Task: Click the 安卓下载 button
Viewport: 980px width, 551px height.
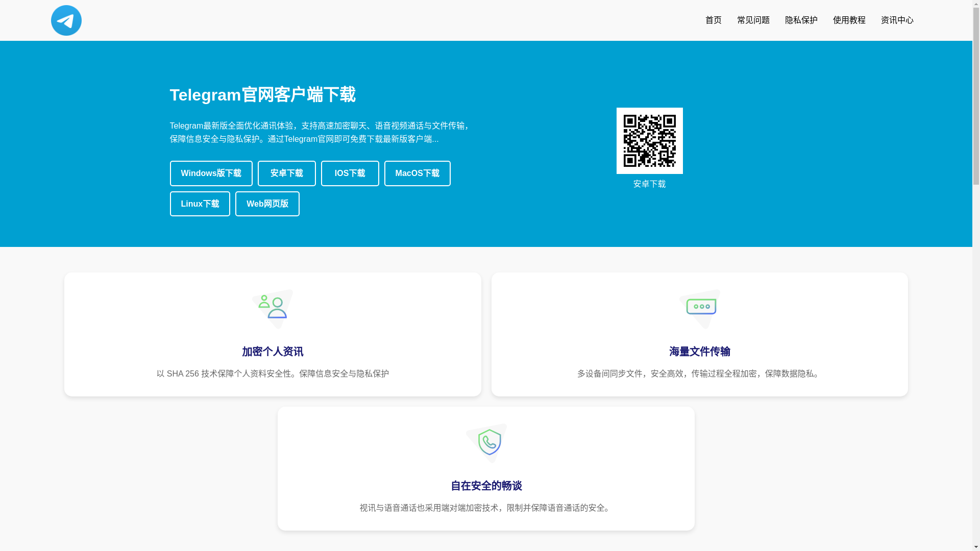Action: click(x=287, y=173)
